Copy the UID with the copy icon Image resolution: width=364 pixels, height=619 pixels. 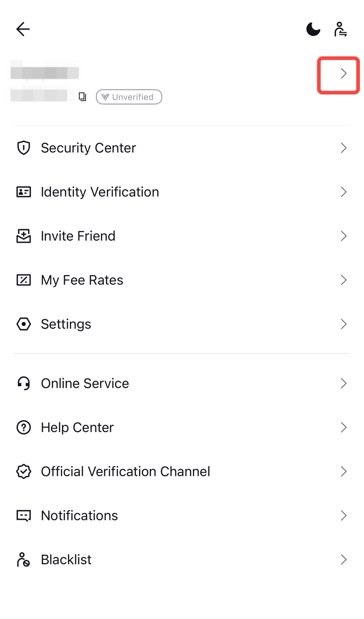point(83,97)
